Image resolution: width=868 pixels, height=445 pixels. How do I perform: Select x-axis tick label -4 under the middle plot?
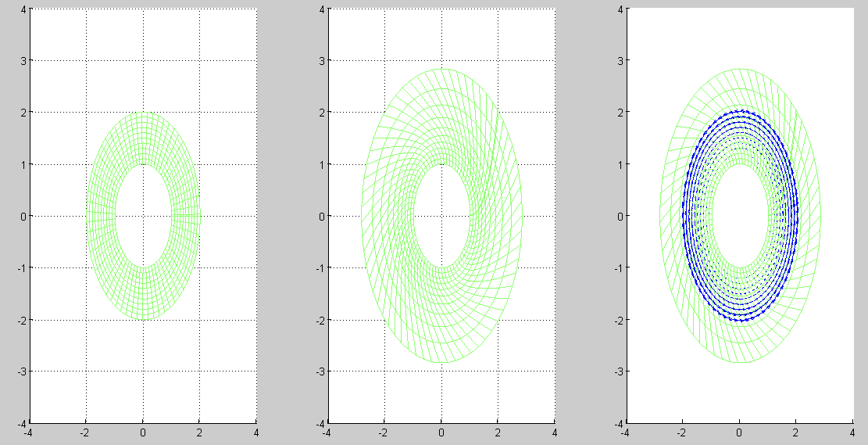tap(326, 432)
